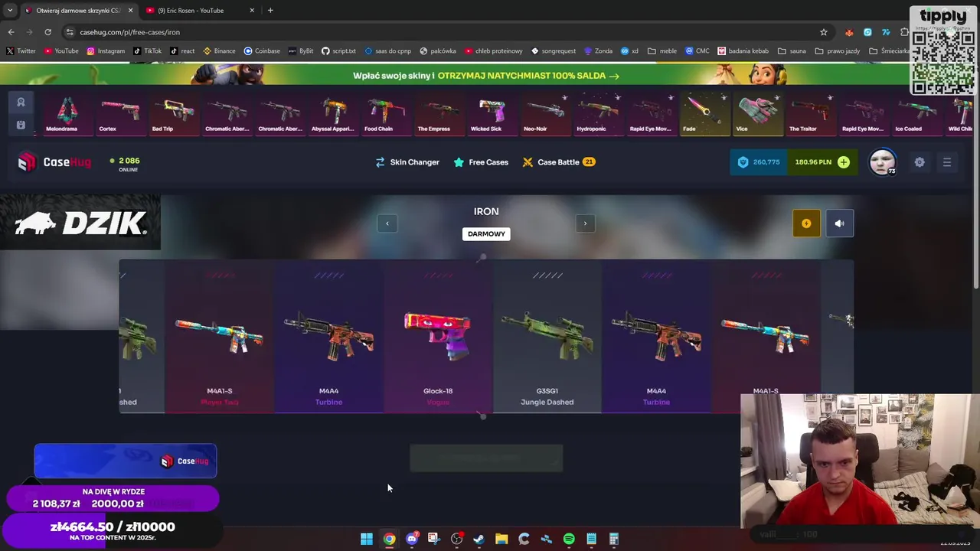
Task: Click the Wicked Sick drop in feed
Action: [492, 113]
